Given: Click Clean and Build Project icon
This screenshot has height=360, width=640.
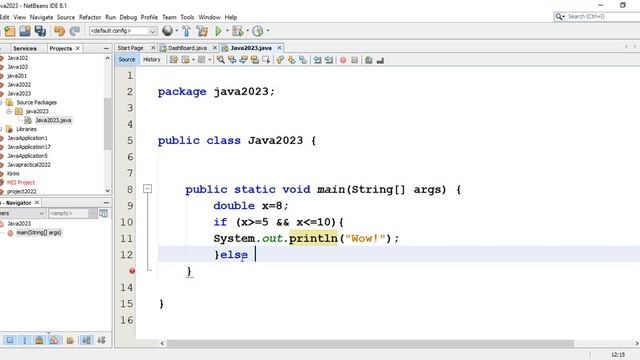Looking at the screenshot, I should pos(202,31).
